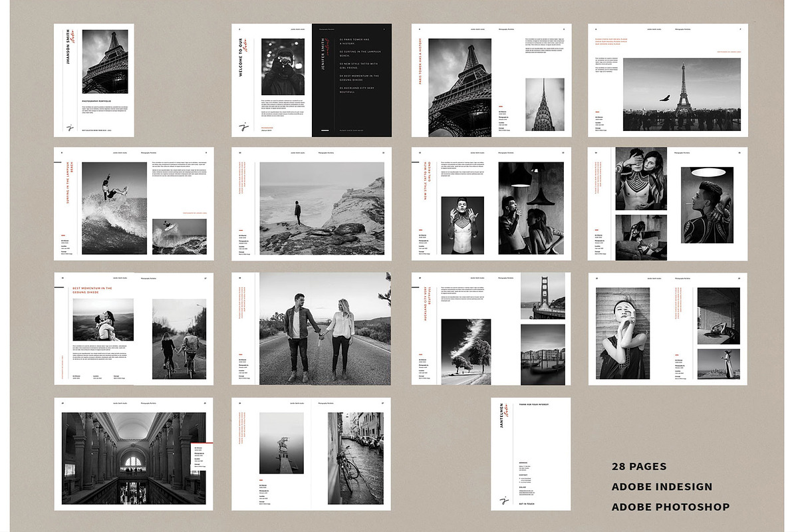Select the couple-riding-bicycles photo
Screen dimensions: 798x532
(x=180, y=338)
